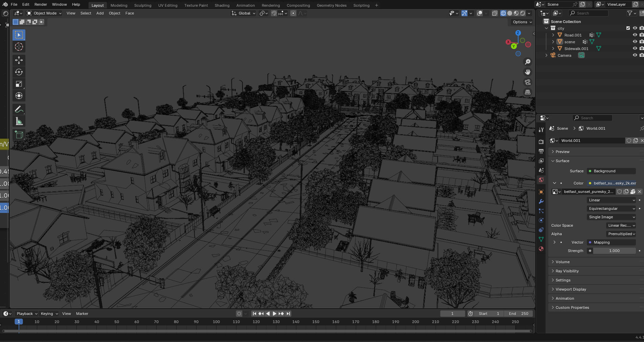The width and height of the screenshot is (644, 342).
Task: Open the Options dropdown
Action: click(x=522, y=22)
